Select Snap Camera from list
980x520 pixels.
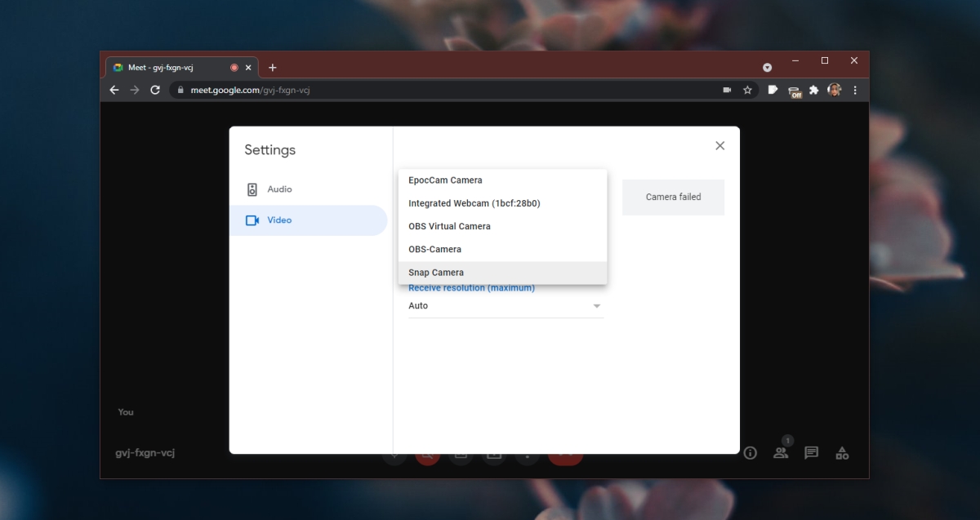(502, 273)
